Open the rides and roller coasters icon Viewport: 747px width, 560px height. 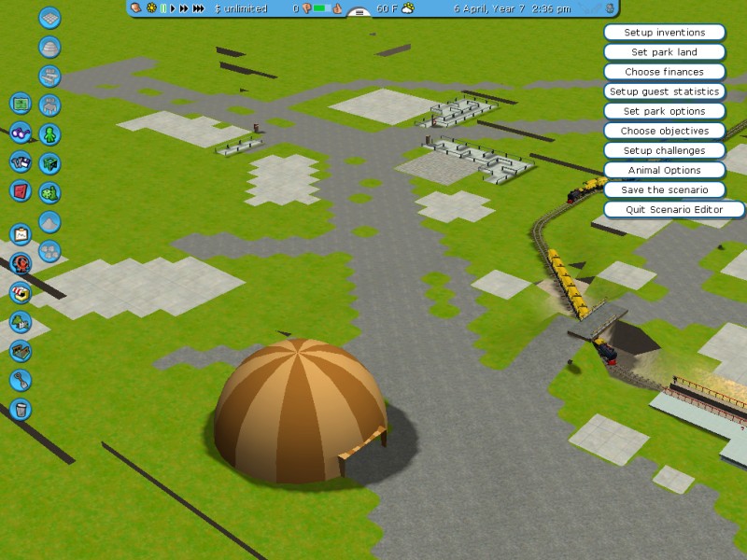tap(21, 264)
